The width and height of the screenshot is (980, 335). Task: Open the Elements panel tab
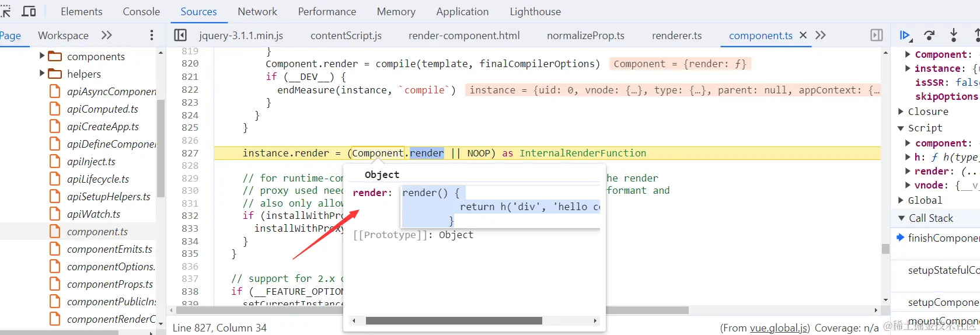tap(81, 12)
